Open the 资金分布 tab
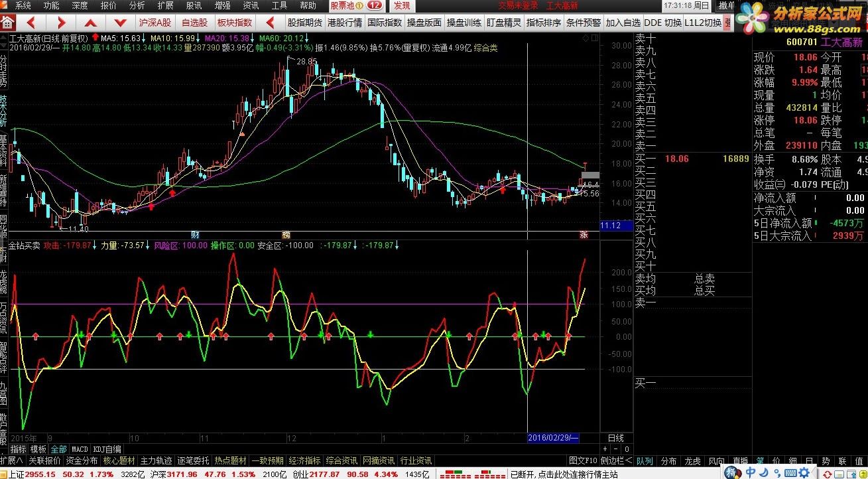Screen dimensions: 868x479 [82, 460]
